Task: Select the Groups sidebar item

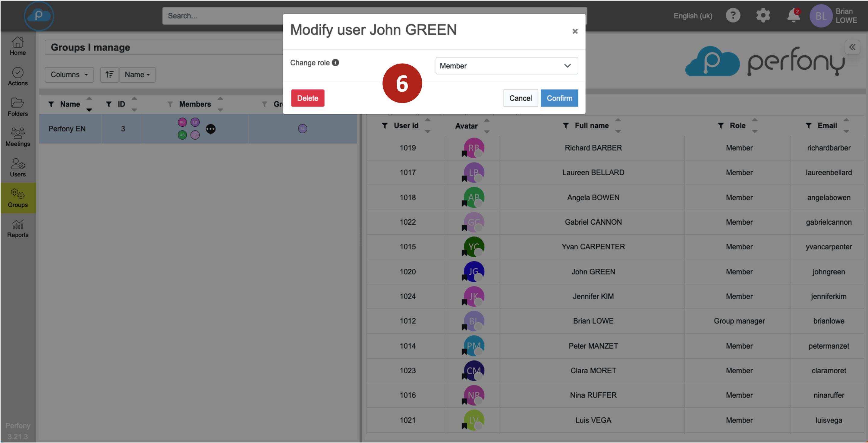Action: 17,198
